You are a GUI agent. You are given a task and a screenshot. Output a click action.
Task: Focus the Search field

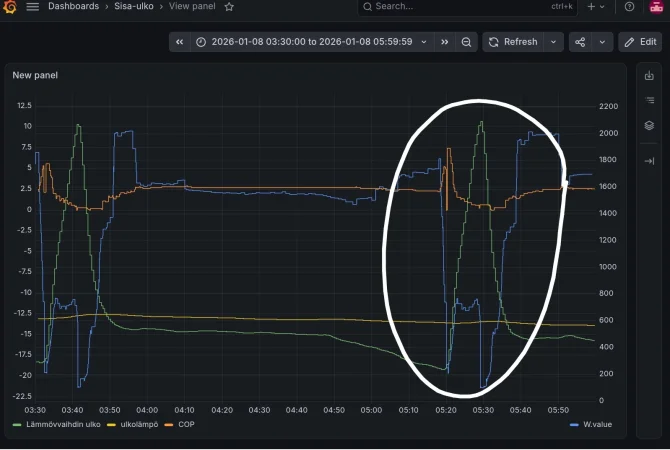tap(467, 7)
